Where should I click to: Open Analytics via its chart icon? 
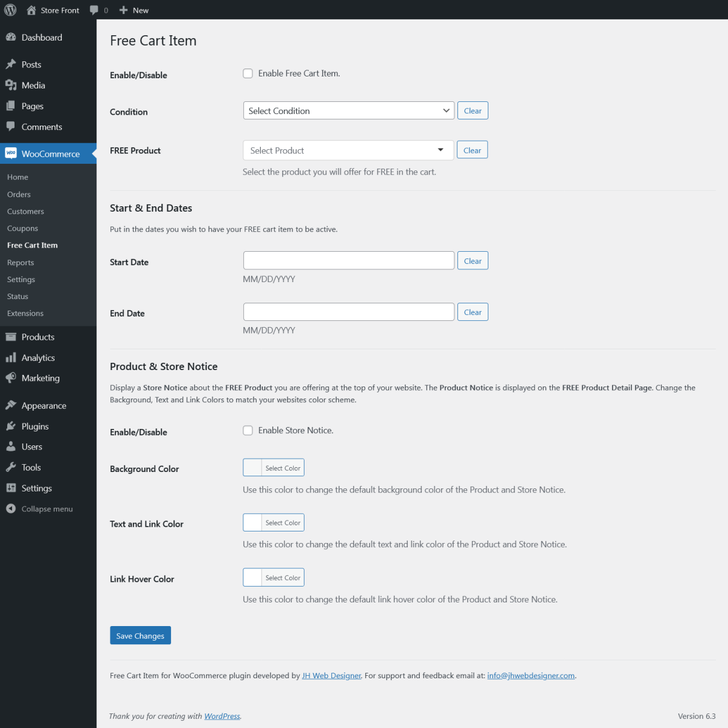pos(11,357)
